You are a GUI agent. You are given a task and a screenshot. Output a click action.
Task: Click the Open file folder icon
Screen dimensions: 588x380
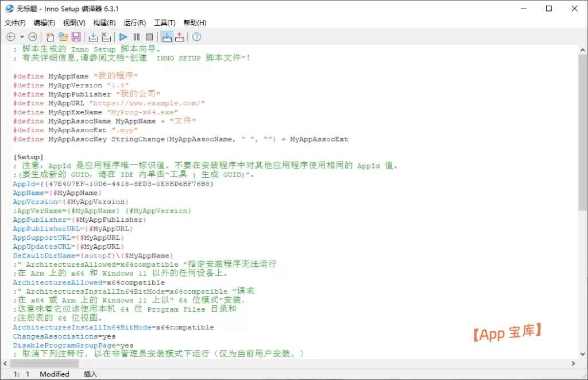coord(63,37)
